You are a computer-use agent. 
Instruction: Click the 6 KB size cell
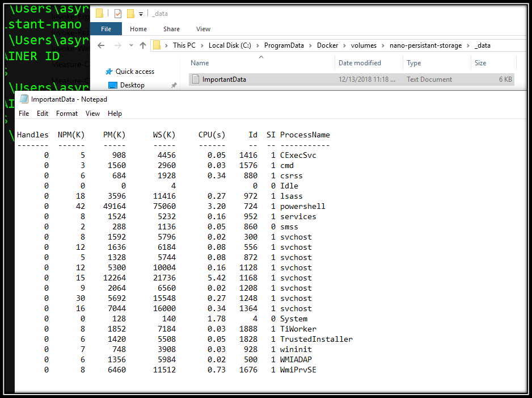[x=505, y=79]
